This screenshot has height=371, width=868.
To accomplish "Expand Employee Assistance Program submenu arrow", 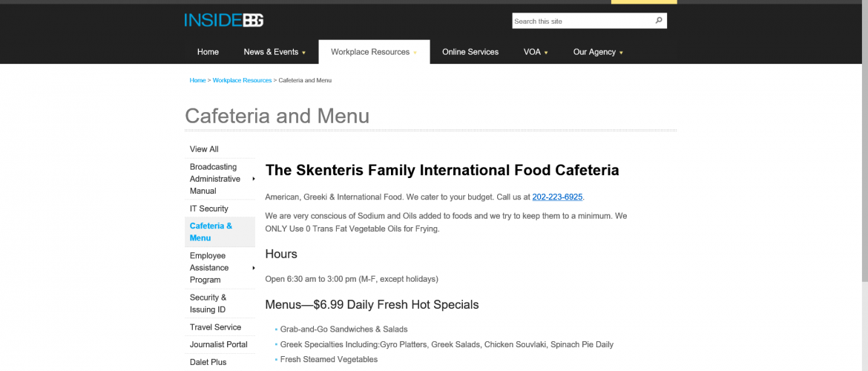I will (254, 268).
